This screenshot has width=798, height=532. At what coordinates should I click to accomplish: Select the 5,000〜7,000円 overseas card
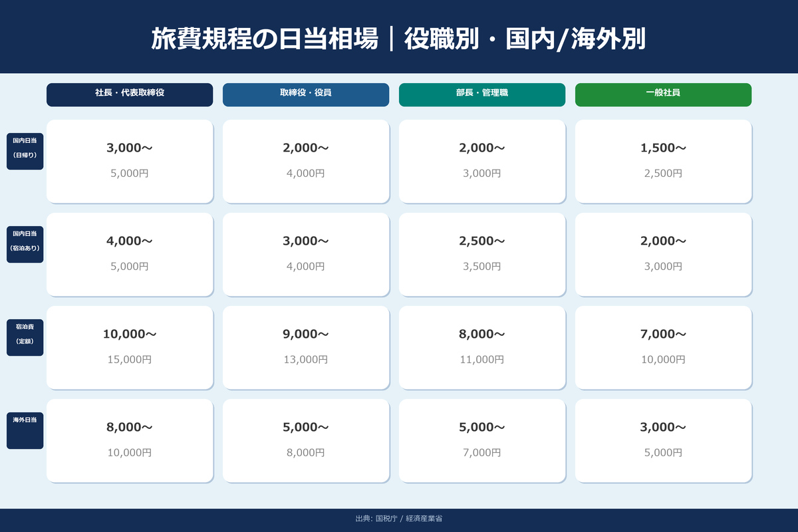[482, 440]
